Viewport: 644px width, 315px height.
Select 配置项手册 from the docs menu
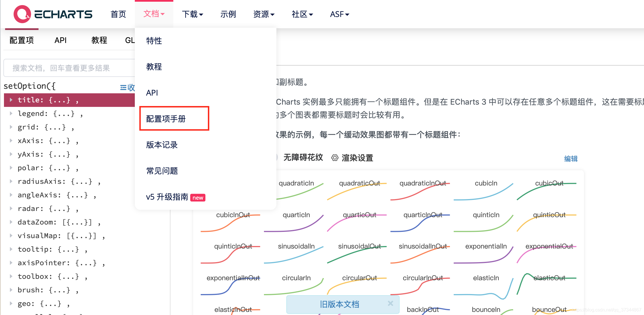pyautogui.click(x=166, y=119)
